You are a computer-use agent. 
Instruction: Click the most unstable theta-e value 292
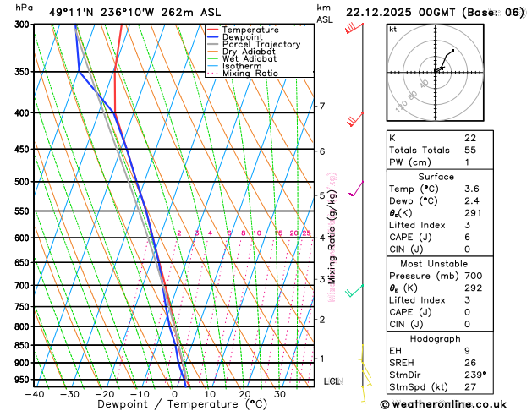pos(474,288)
